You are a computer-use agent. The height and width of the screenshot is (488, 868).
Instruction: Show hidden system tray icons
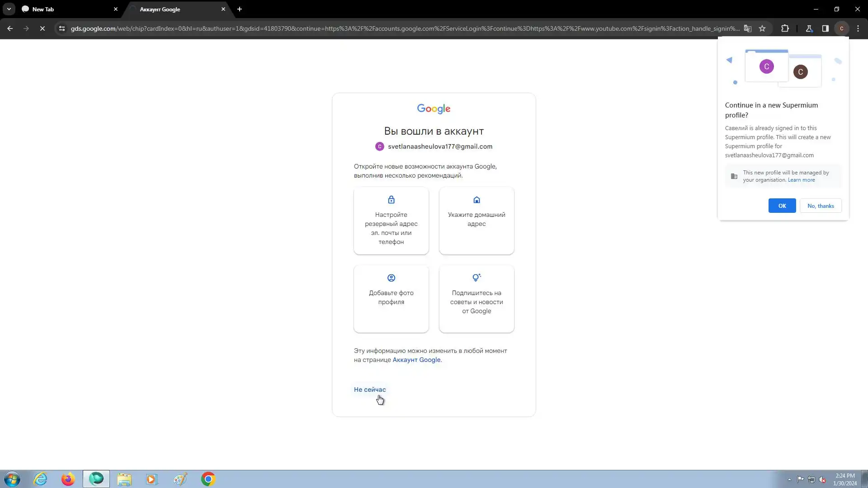(x=789, y=479)
